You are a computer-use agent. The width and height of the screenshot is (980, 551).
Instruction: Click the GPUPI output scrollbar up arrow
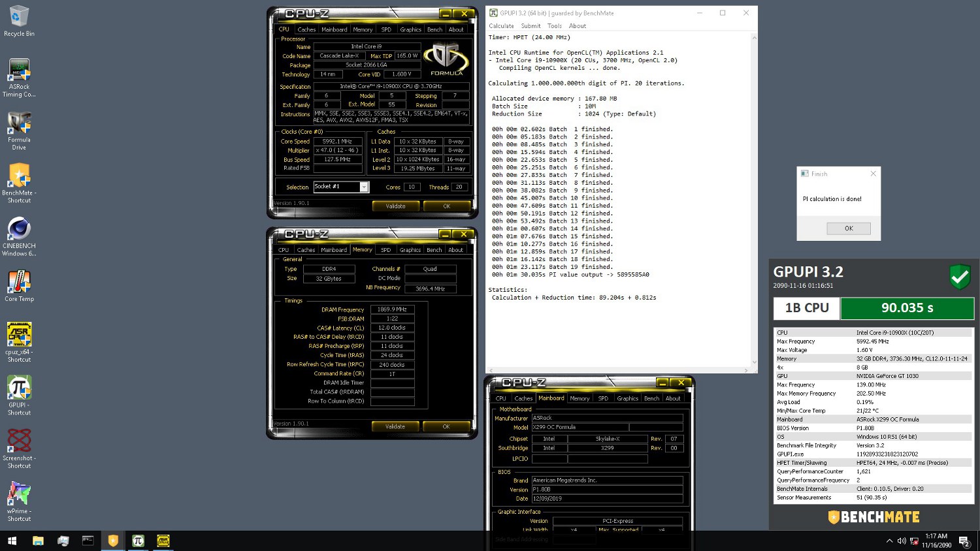pos(754,37)
